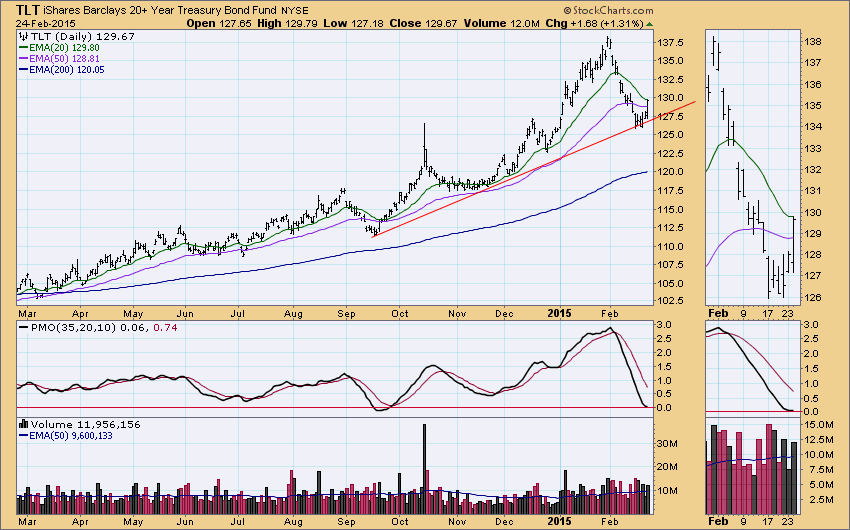Click the 133 label on the zoomed price scale
The image size is (850, 530).
pyautogui.click(x=813, y=148)
